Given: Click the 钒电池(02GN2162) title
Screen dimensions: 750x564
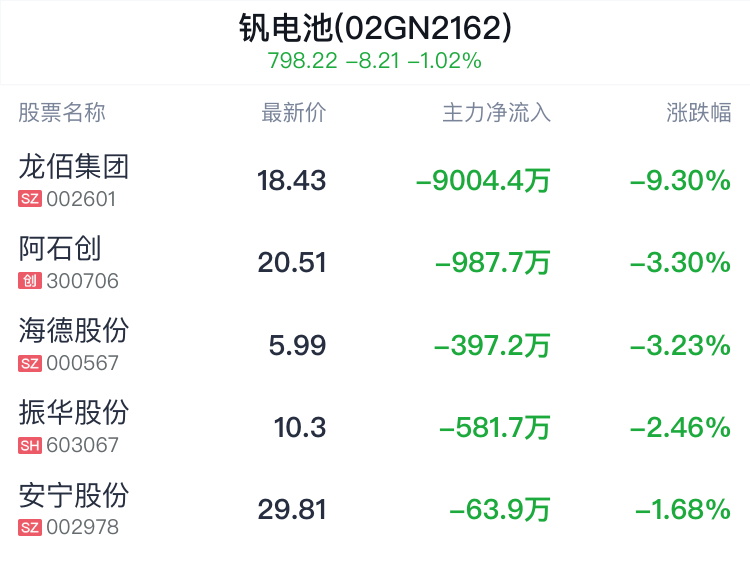Looking at the screenshot, I should coord(375,27).
